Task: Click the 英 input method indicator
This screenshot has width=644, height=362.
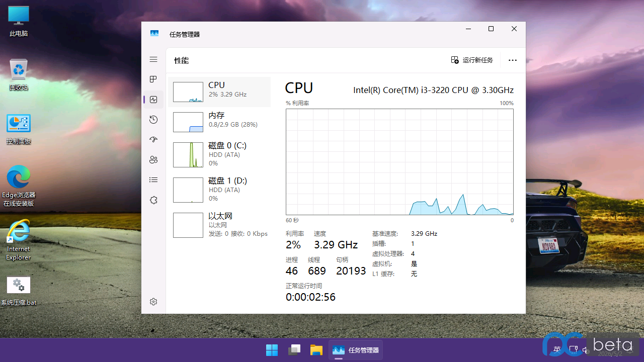Action: (x=557, y=349)
